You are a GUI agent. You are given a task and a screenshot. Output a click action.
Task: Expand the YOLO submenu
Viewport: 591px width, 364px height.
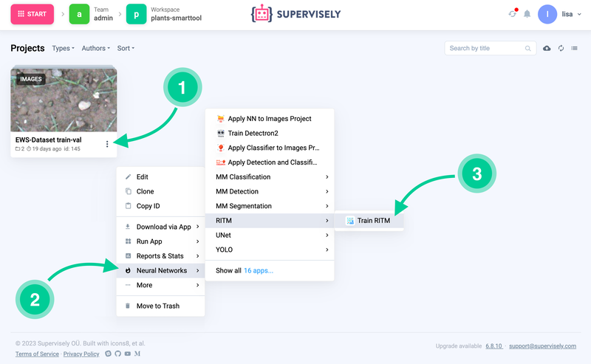tap(270, 250)
